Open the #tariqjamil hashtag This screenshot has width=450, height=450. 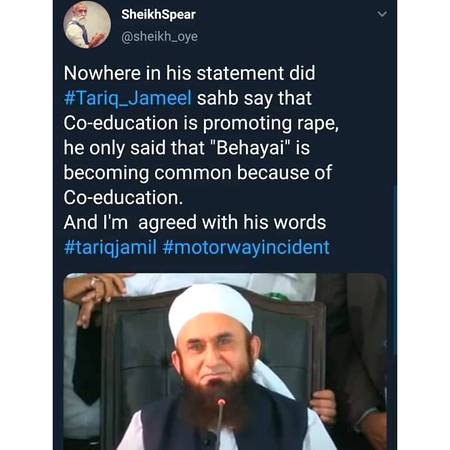tap(110, 248)
